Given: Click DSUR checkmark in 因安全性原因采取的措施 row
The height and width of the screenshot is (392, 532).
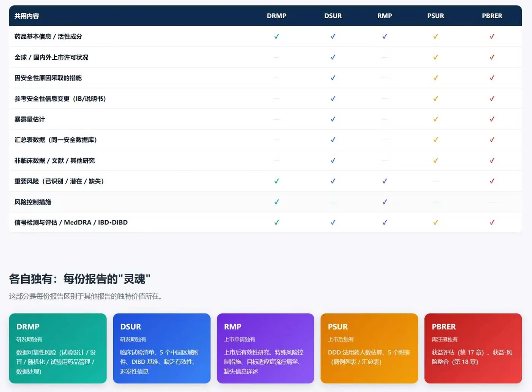Looking at the screenshot, I should [333, 78].
